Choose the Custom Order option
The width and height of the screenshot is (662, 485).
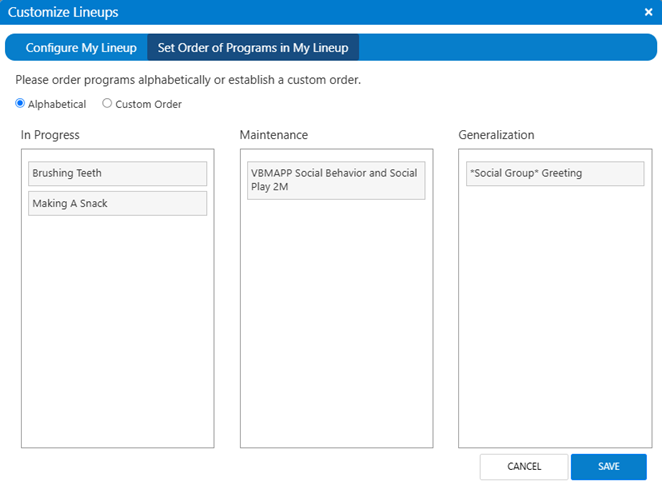tap(107, 103)
